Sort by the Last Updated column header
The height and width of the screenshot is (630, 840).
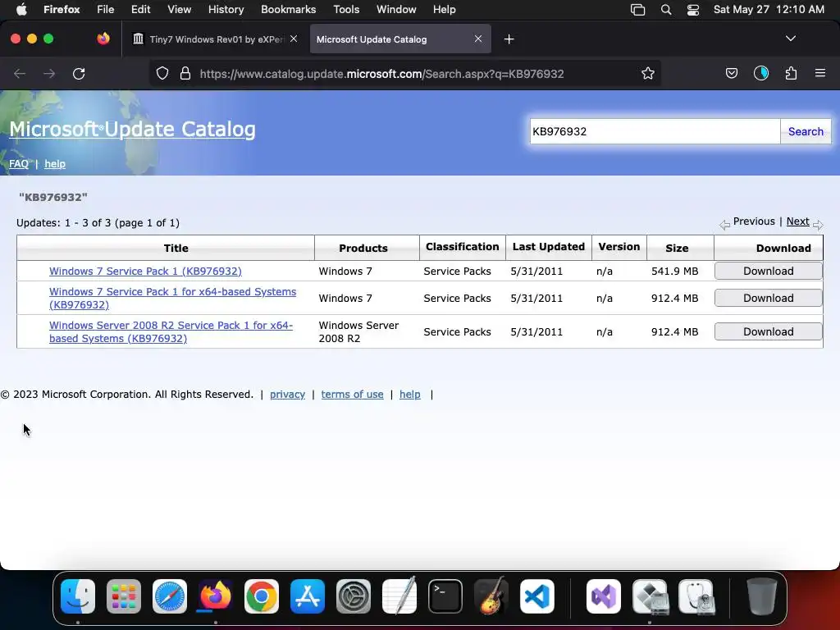pos(549,247)
